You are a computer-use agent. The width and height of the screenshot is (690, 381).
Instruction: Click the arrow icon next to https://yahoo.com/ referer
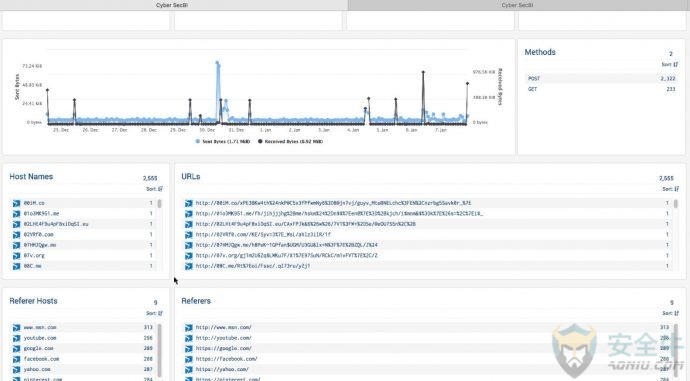click(x=188, y=370)
